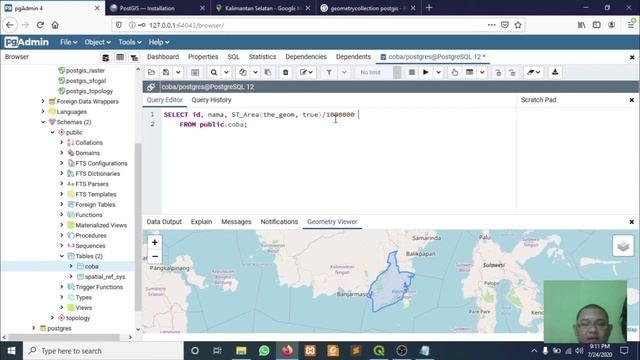Save query file icon

coord(166,72)
